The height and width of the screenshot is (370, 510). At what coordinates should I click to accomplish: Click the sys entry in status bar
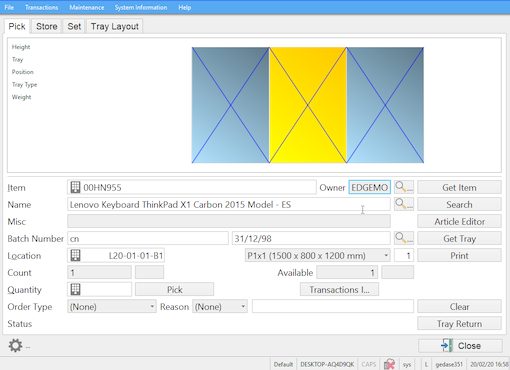tap(407, 364)
